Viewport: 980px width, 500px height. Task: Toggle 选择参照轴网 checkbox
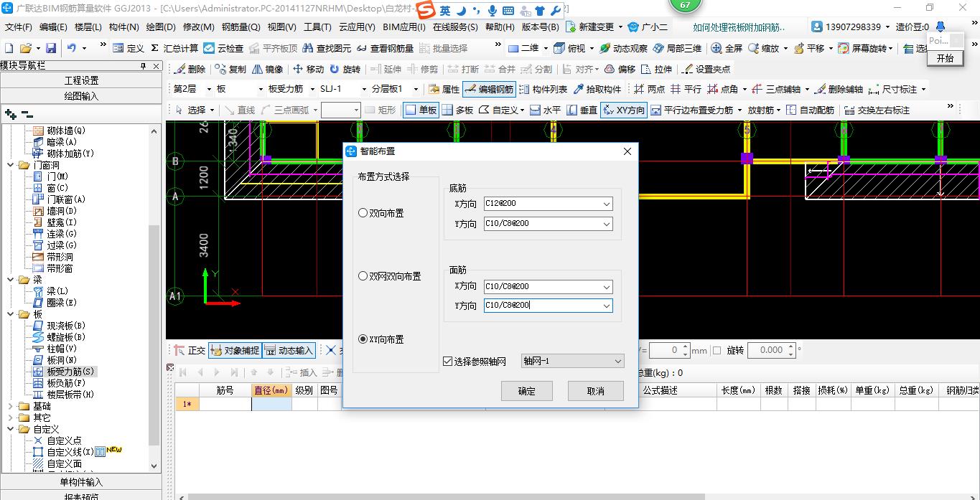448,362
